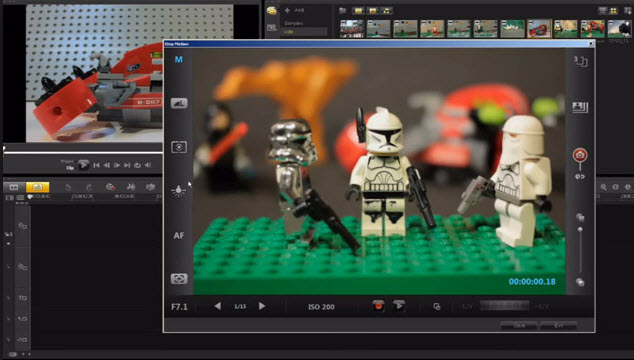
Task: Open the image size L setting
Action: pos(179,103)
